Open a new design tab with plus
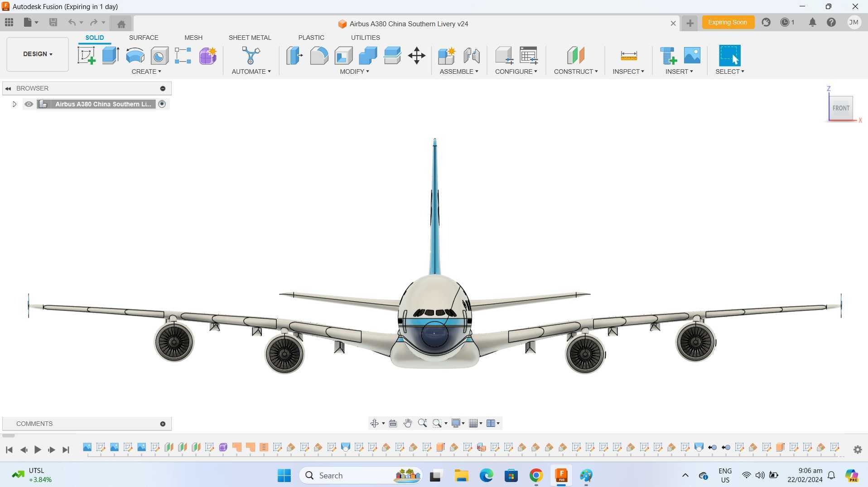The image size is (868, 487). pyautogui.click(x=690, y=23)
